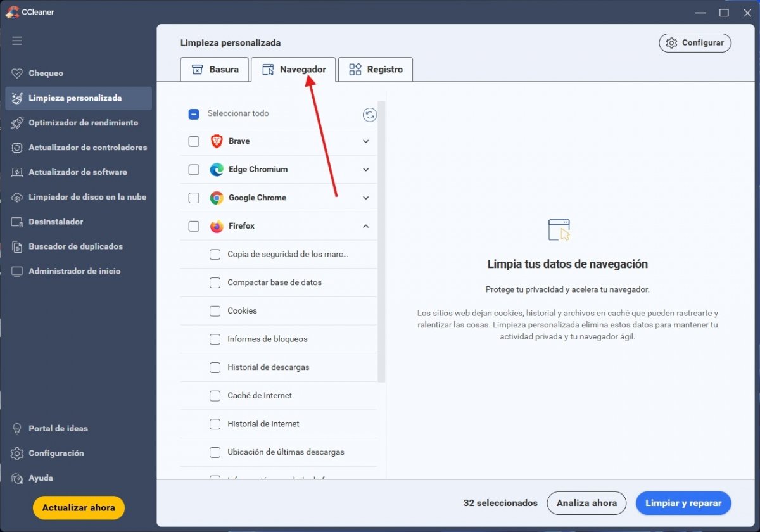Click the Limpiar y reparar button
760x532 pixels.
[x=683, y=503]
